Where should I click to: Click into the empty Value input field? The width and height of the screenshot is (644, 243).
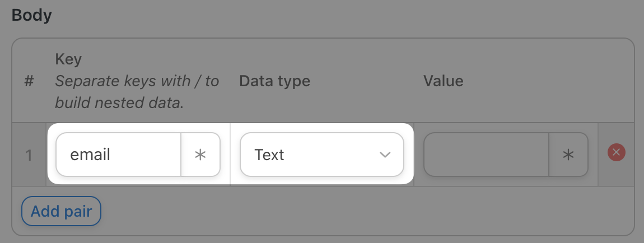click(x=486, y=155)
